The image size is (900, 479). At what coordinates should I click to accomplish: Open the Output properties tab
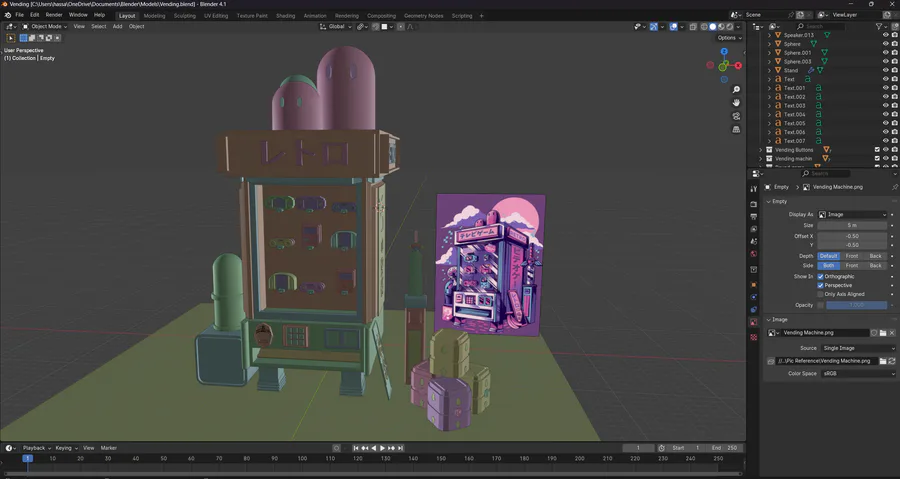click(754, 217)
